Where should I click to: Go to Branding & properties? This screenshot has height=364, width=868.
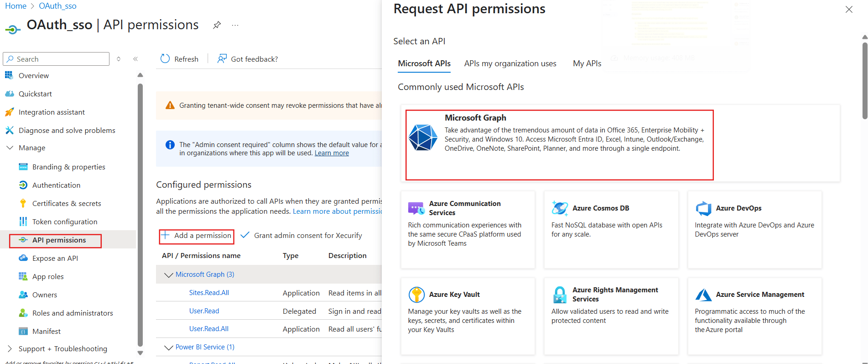click(x=68, y=167)
